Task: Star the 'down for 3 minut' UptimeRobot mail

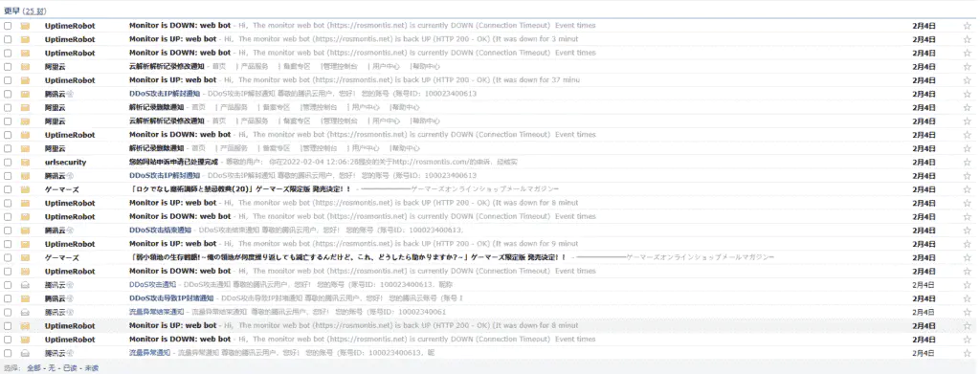Action: tap(967, 39)
